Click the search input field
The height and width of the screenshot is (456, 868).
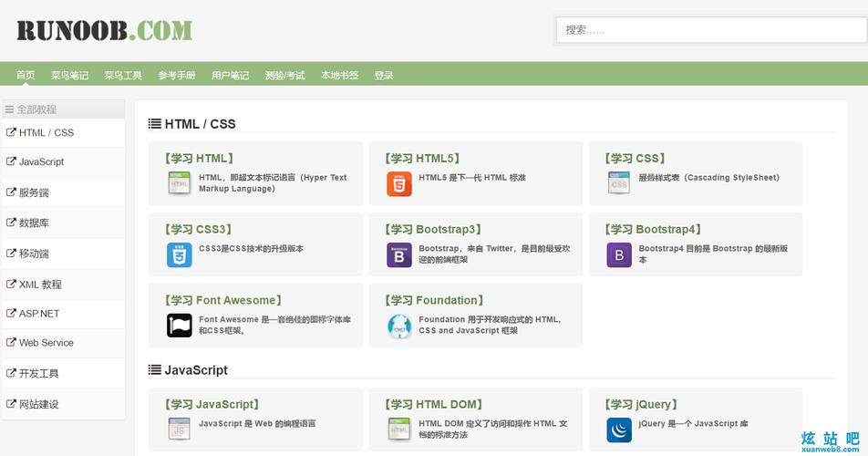click(x=711, y=30)
